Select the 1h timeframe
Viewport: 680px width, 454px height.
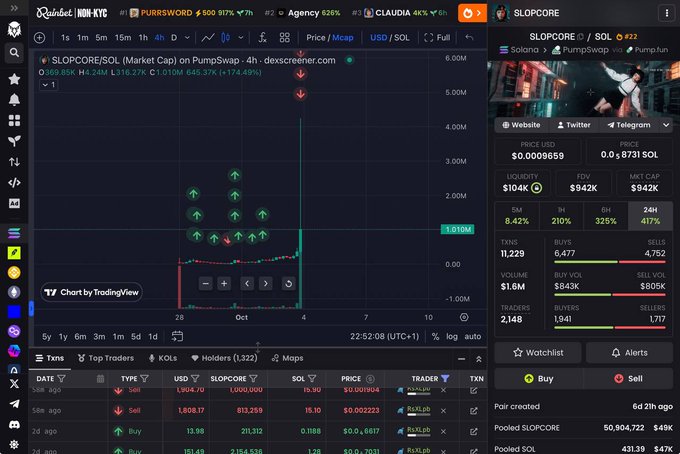pyautogui.click(x=143, y=38)
